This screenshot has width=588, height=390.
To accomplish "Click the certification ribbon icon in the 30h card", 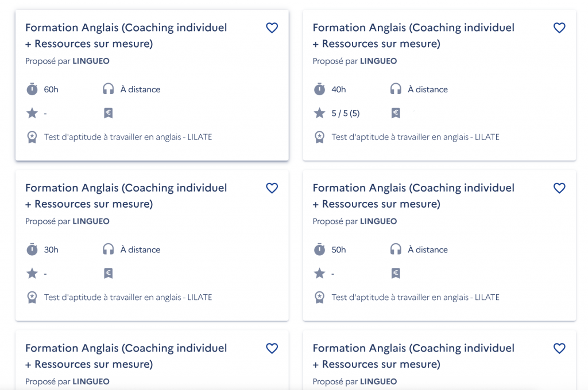I will [32, 298].
